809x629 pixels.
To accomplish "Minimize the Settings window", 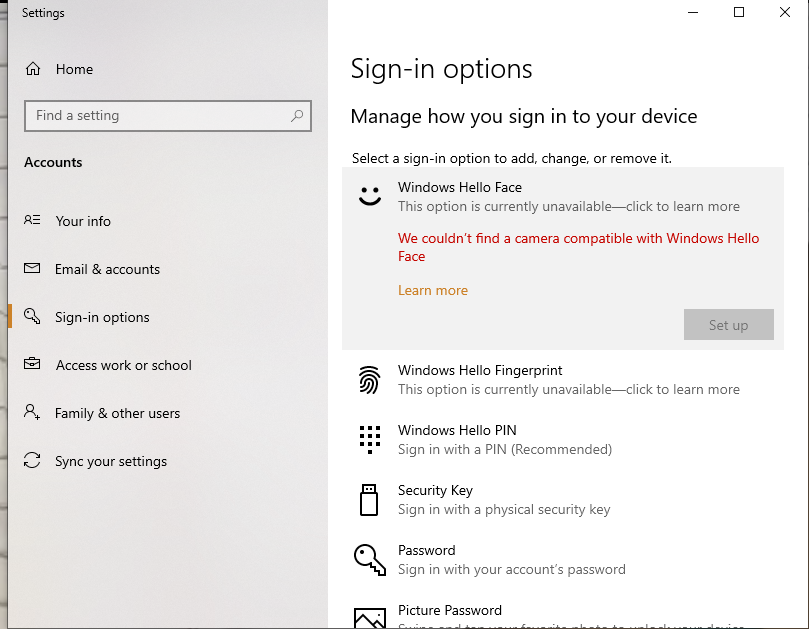I will point(693,12).
